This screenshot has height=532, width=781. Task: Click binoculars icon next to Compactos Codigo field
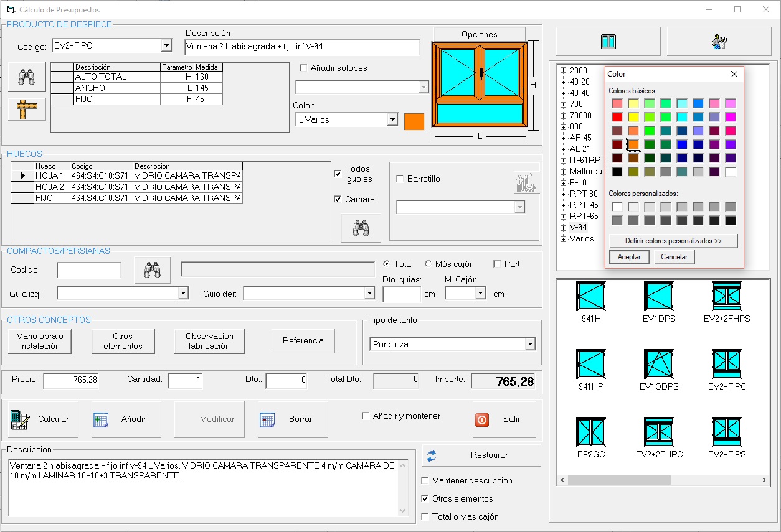pos(153,270)
